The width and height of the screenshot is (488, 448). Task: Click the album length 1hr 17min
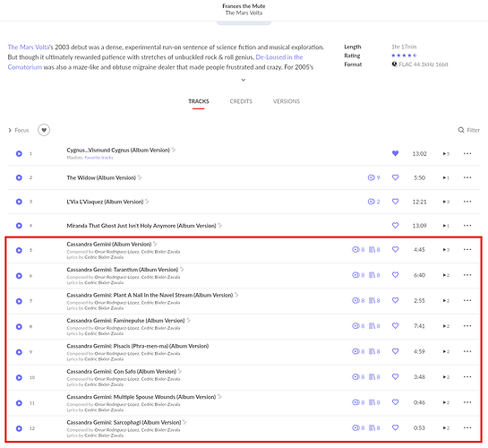click(404, 47)
